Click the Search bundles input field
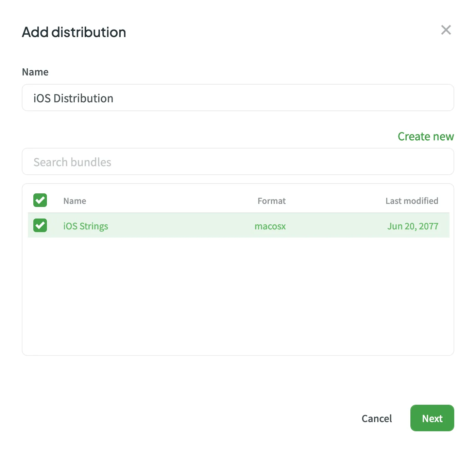Image resolution: width=476 pixels, height=453 pixels. coord(238,162)
